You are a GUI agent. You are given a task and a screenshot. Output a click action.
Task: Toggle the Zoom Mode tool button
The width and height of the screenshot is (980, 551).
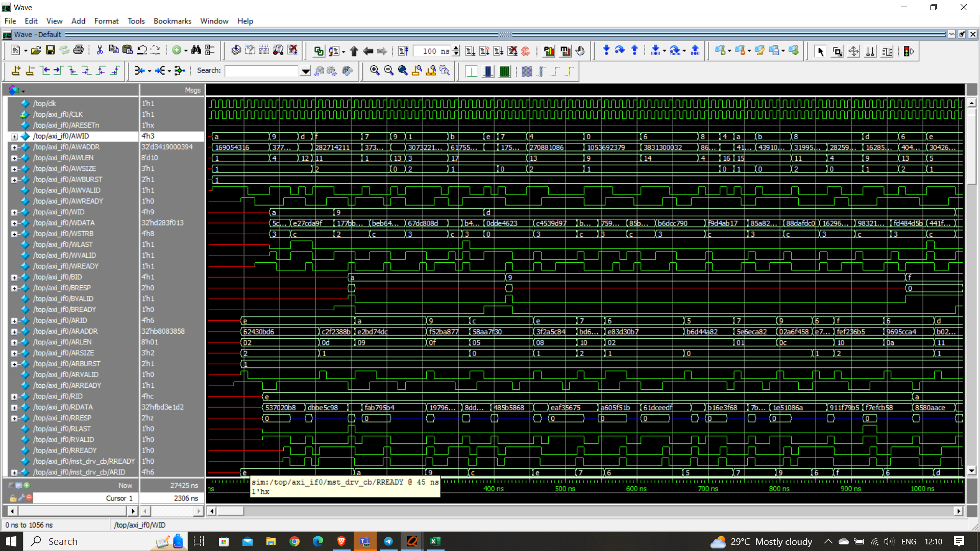pos(837,51)
